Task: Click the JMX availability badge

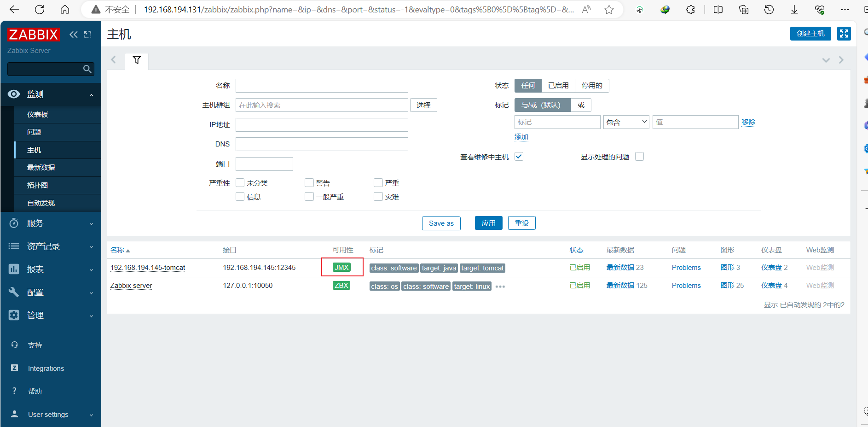Action: (341, 268)
